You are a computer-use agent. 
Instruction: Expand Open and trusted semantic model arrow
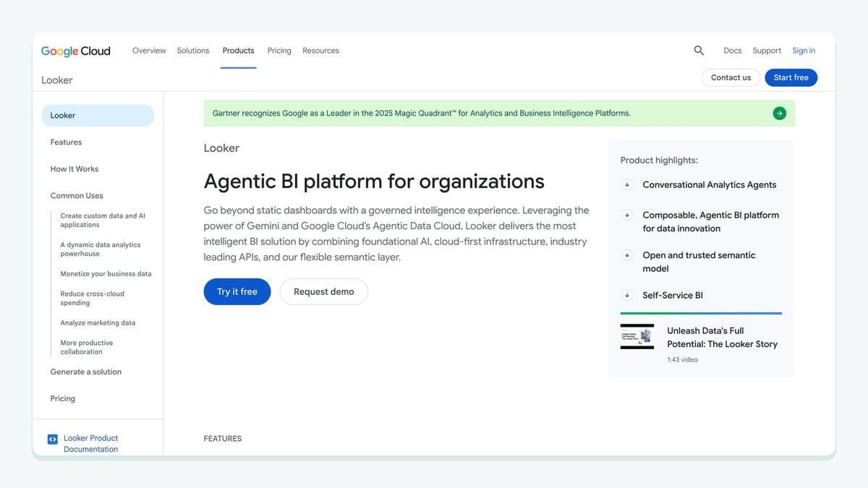tap(627, 255)
